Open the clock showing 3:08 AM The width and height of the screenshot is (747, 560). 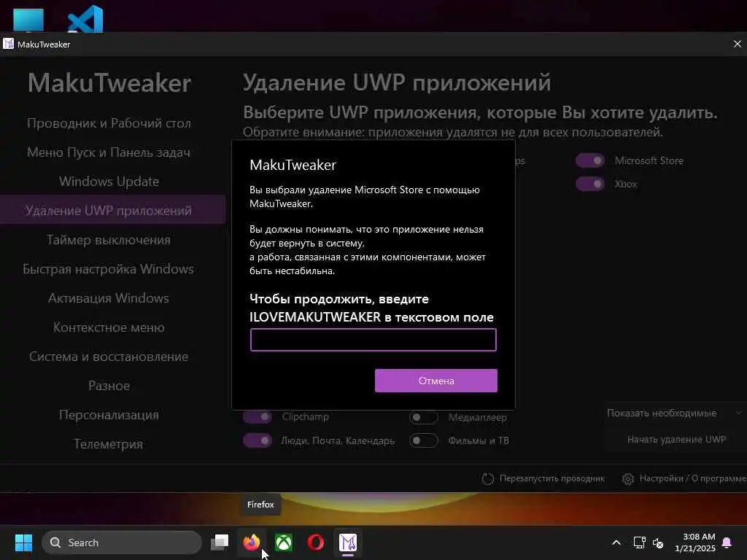click(695, 542)
